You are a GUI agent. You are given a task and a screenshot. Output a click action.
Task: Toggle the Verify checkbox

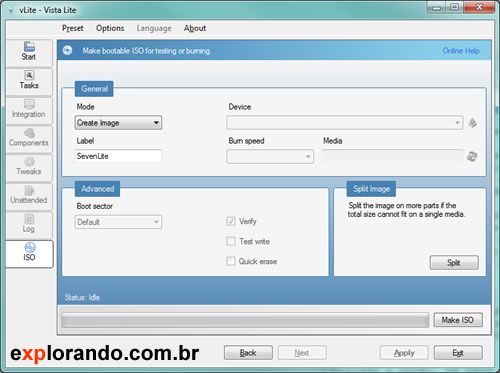coord(231,221)
